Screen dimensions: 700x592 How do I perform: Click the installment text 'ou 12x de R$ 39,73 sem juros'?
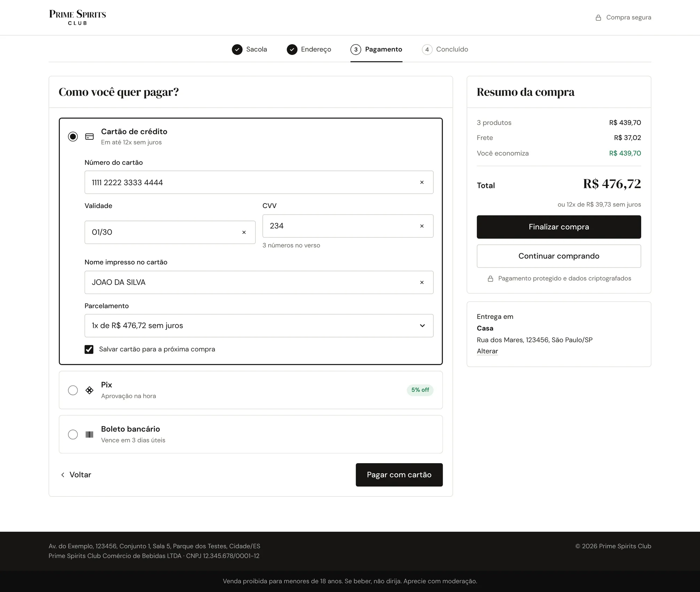tap(599, 204)
